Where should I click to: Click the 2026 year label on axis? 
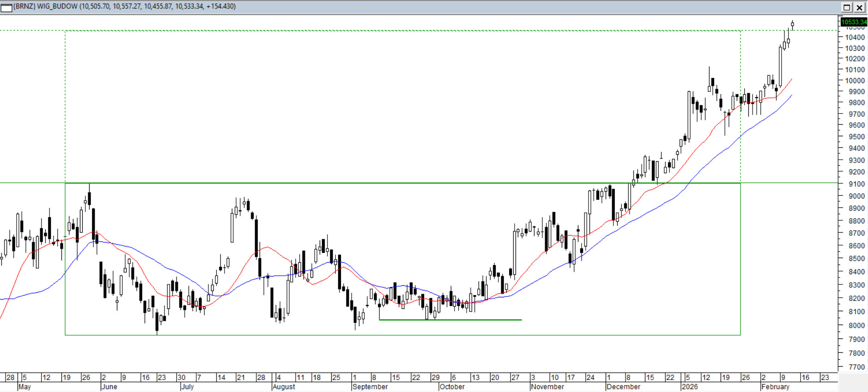tap(689, 387)
